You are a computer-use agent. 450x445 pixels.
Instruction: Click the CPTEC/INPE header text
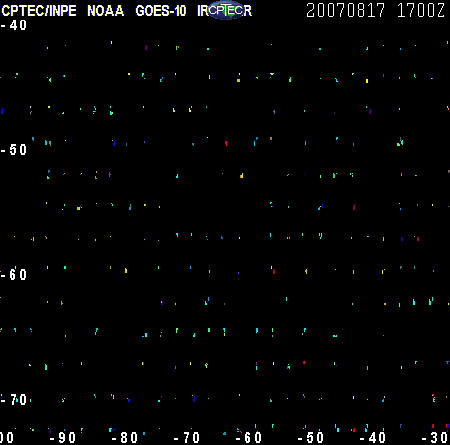tap(39, 11)
